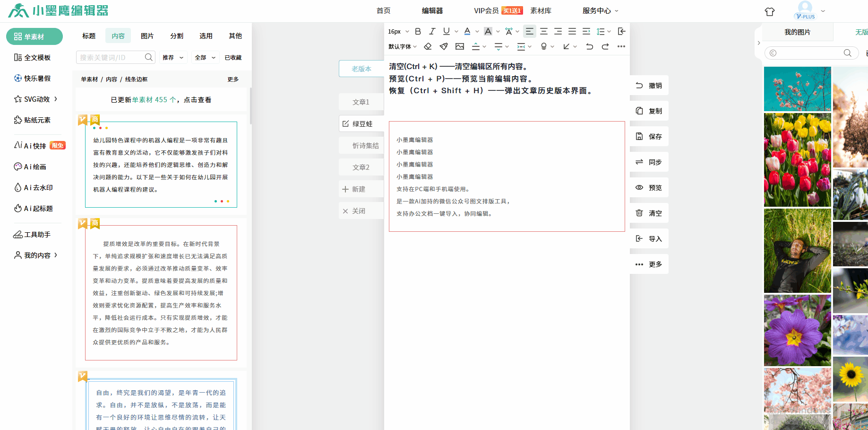Toggle left text alignment

pos(530,31)
